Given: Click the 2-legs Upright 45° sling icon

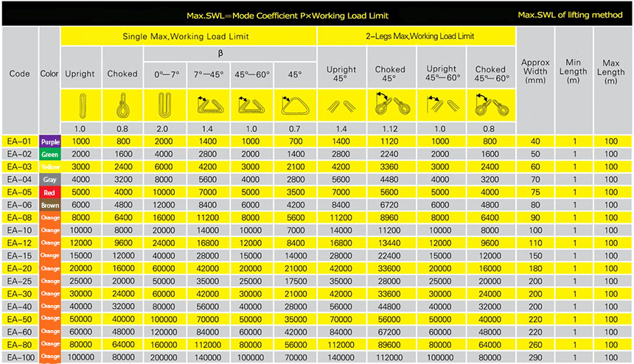Looking at the screenshot, I should pos(341,106).
